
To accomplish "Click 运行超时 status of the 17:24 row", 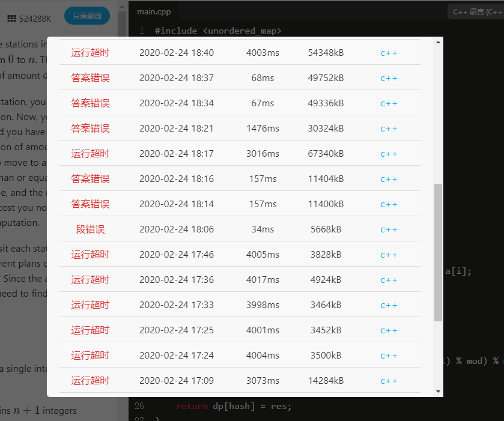I will coord(90,356).
